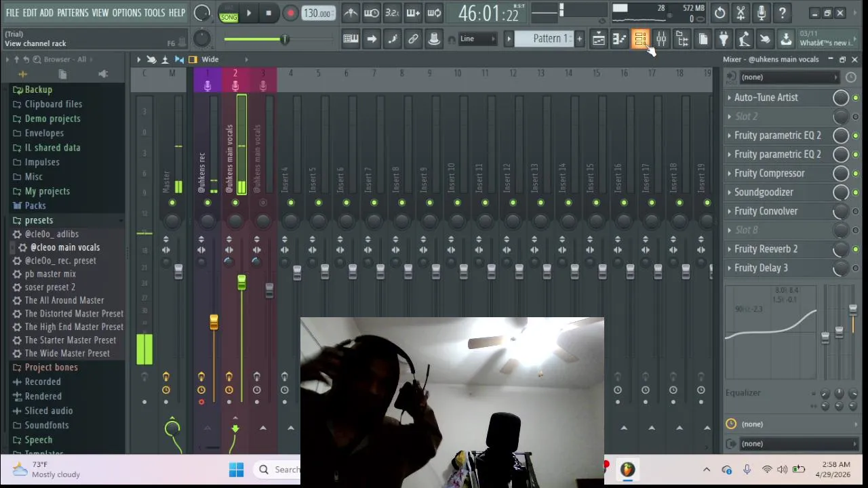
Task: Open the VIEW menu
Action: [x=100, y=13]
